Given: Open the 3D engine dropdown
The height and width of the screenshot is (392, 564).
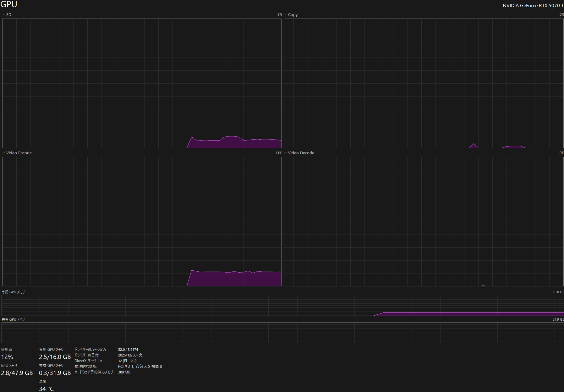Looking at the screenshot, I should pyautogui.click(x=7, y=15).
